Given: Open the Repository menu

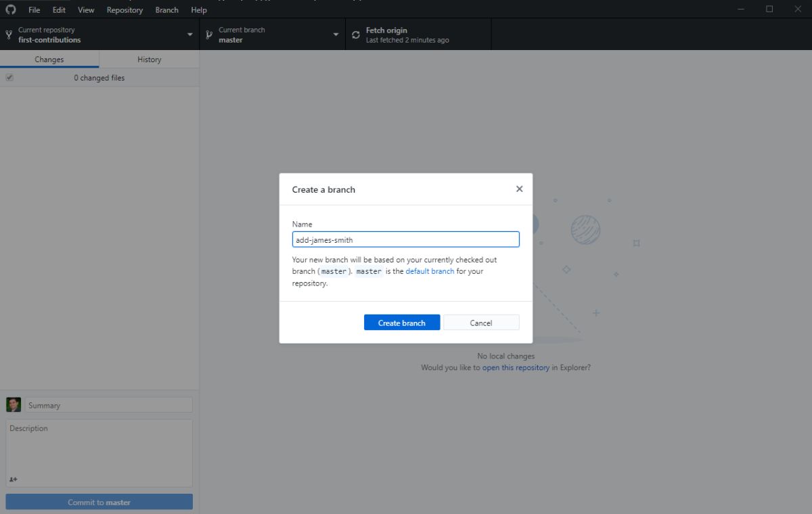Looking at the screenshot, I should 125,10.
